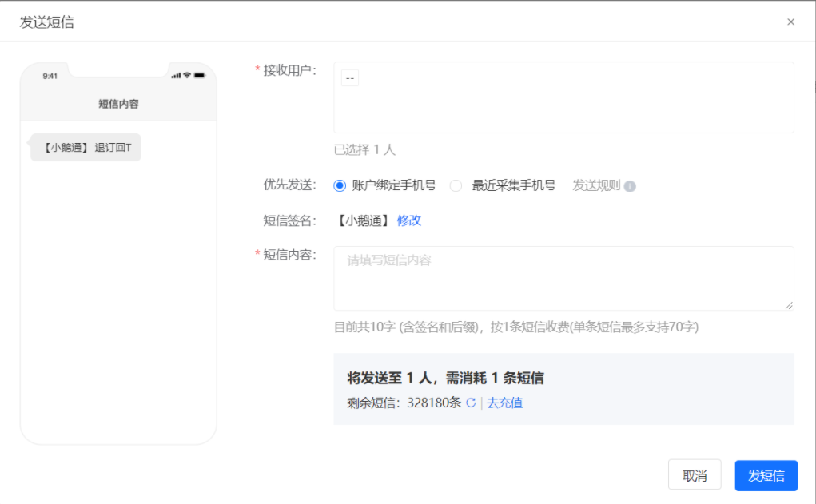Image resolution: width=816 pixels, height=504 pixels.
Task: Select the 最近采集手机号 radio option
Action: point(456,185)
